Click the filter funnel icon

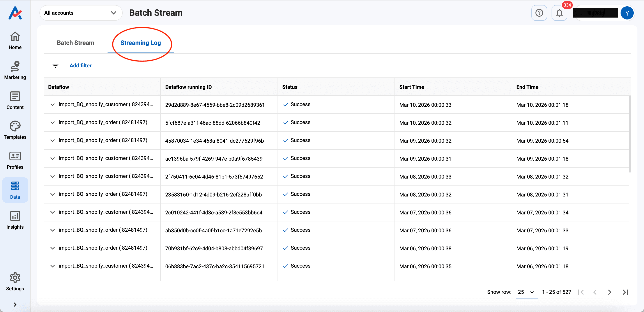click(x=55, y=65)
